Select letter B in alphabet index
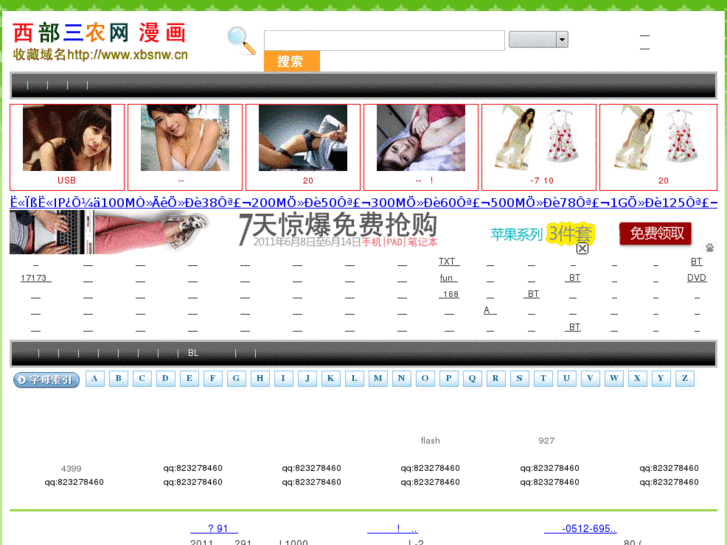The width and height of the screenshot is (727, 545). pos(118,378)
